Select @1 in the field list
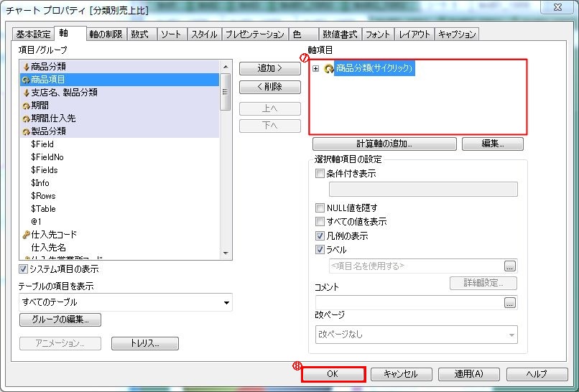 pyautogui.click(x=120, y=222)
